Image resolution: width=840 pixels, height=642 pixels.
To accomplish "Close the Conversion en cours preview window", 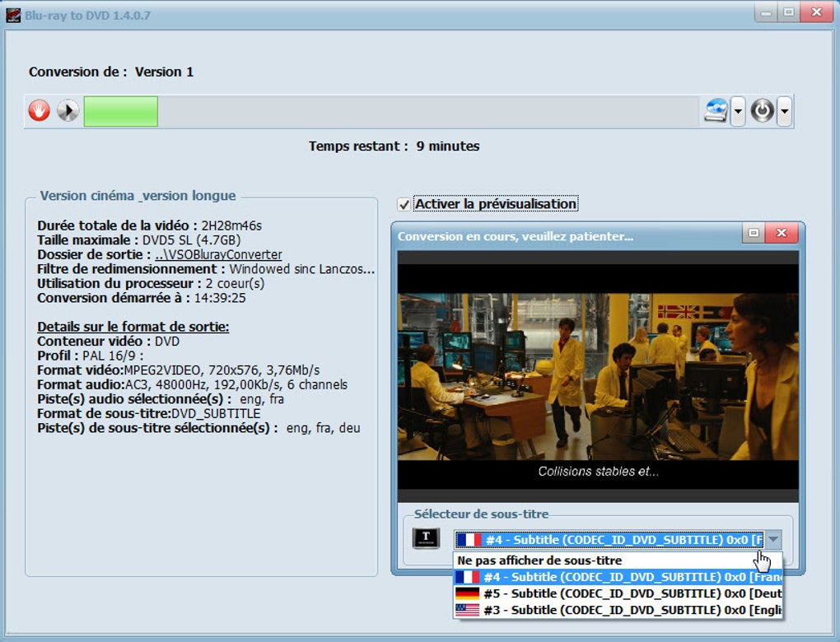I will tap(782, 233).
